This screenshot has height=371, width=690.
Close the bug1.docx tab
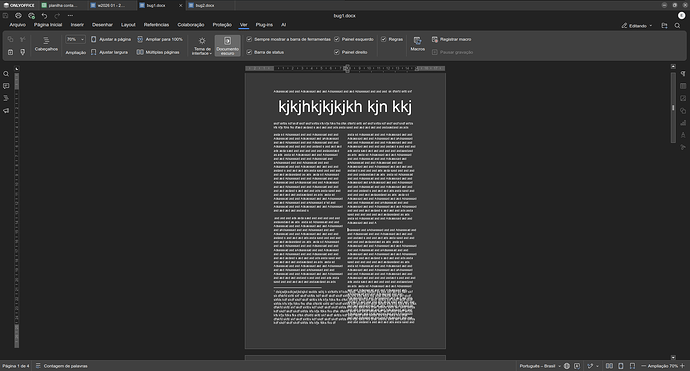coord(180,5)
